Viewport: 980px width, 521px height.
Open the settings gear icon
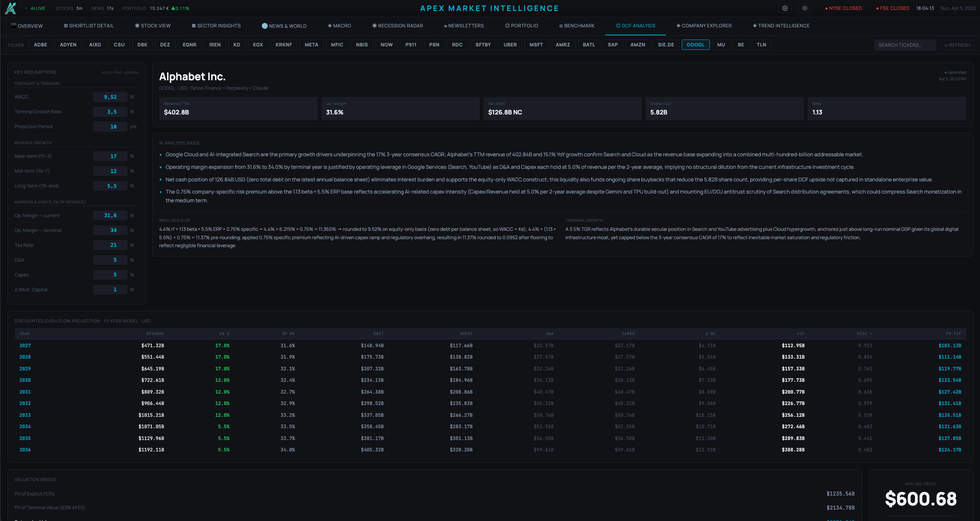tap(785, 8)
